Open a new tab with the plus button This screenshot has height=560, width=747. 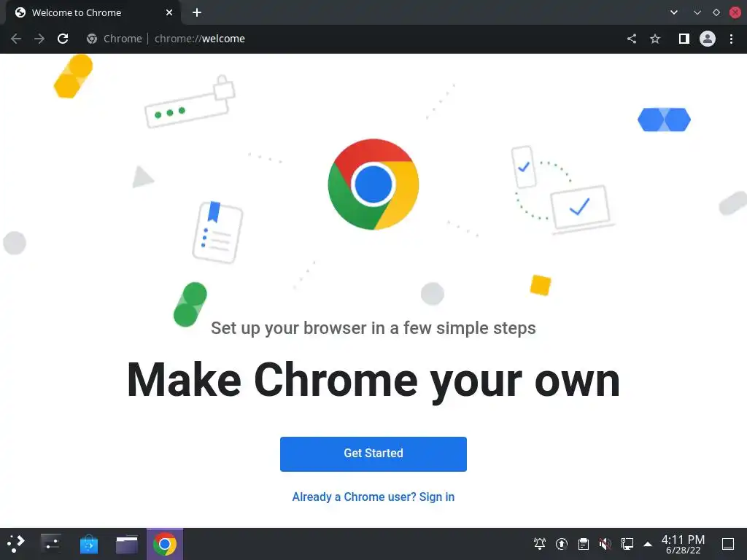pyautogui.click(x=197, y=12)
